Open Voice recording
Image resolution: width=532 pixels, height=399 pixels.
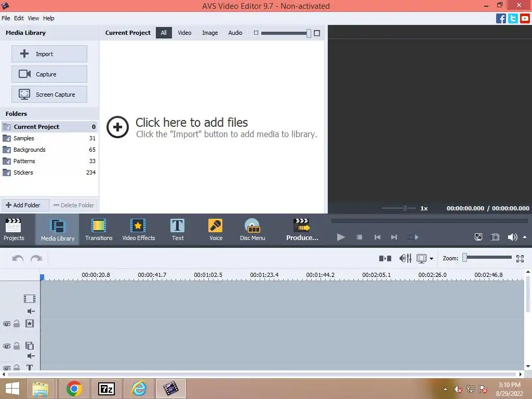216,230
